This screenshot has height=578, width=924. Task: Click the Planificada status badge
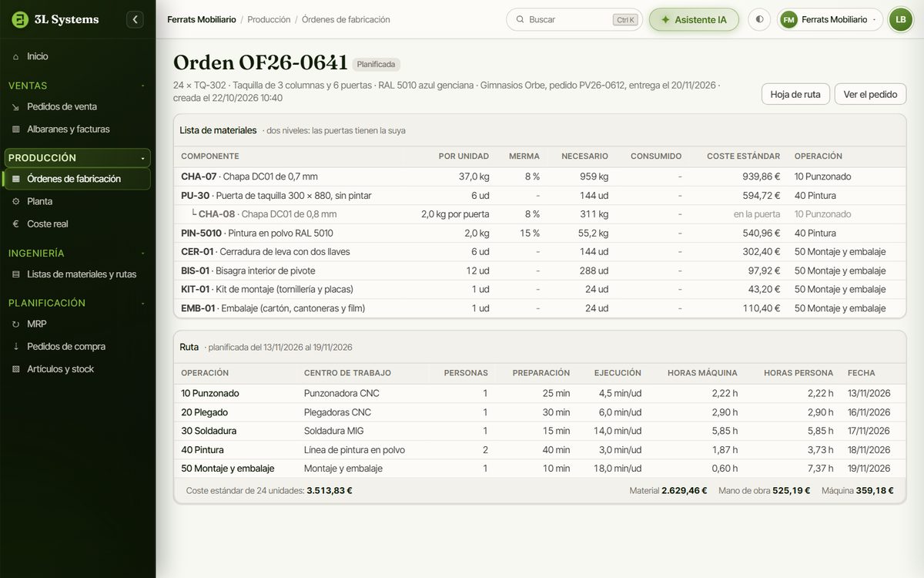[x=376, y=65]
